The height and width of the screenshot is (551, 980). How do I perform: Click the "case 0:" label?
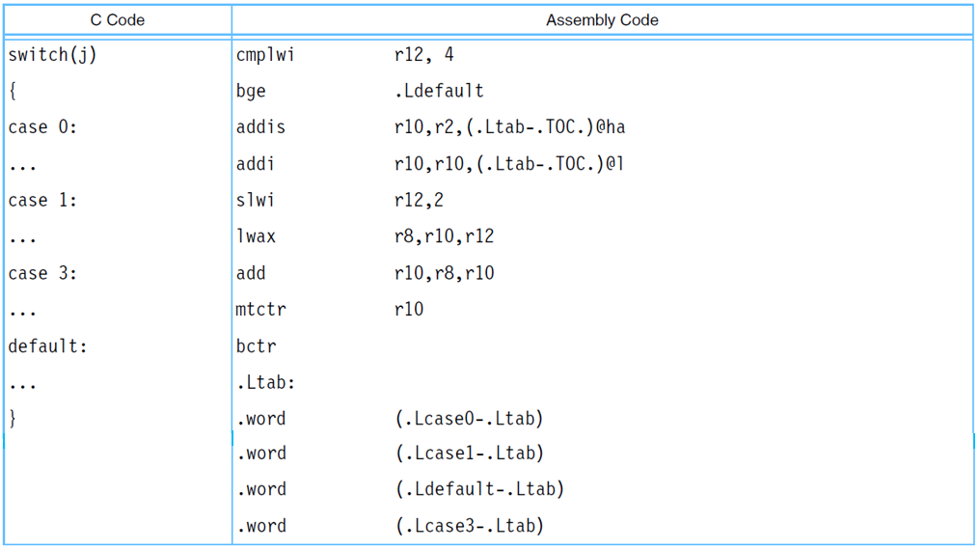point(42,127)
